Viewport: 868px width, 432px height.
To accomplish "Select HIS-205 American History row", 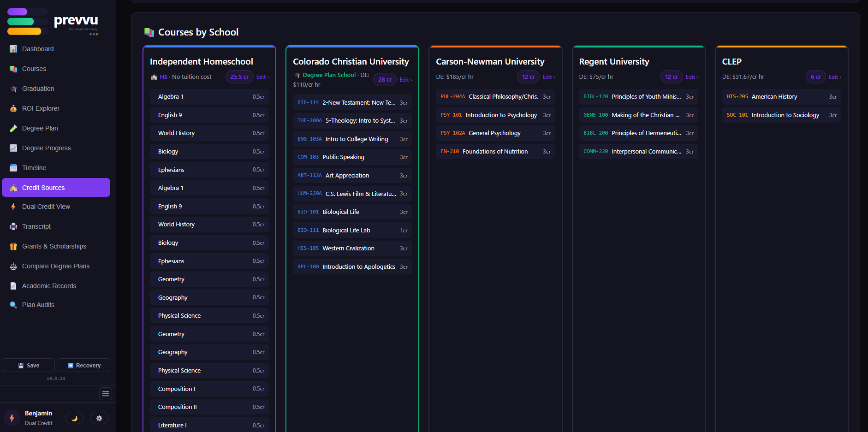I will pos(781,97).
